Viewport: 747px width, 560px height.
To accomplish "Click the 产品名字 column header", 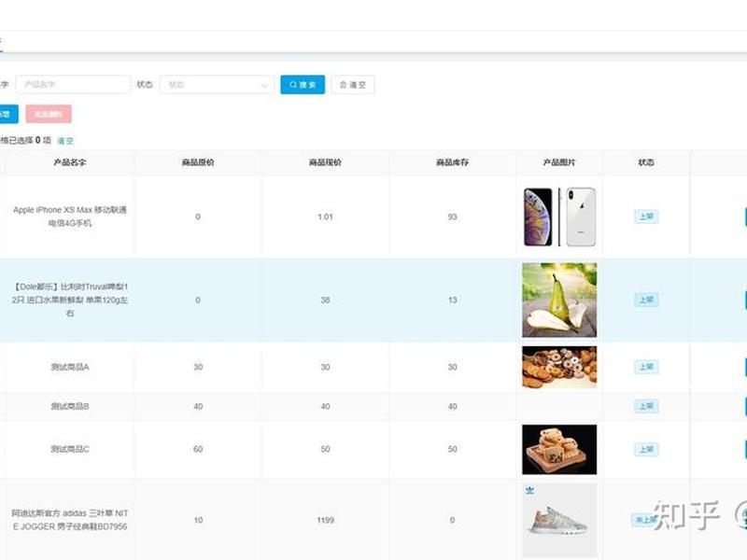I will [69, 162].
